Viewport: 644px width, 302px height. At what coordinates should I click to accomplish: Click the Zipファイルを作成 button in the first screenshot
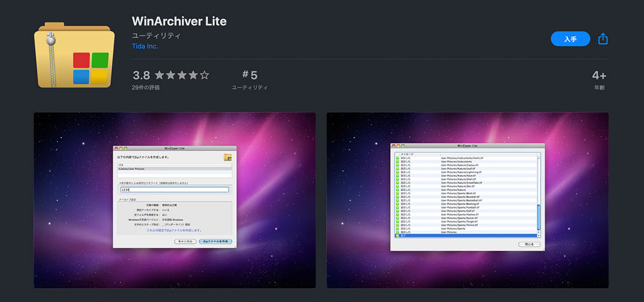(215, 241)
